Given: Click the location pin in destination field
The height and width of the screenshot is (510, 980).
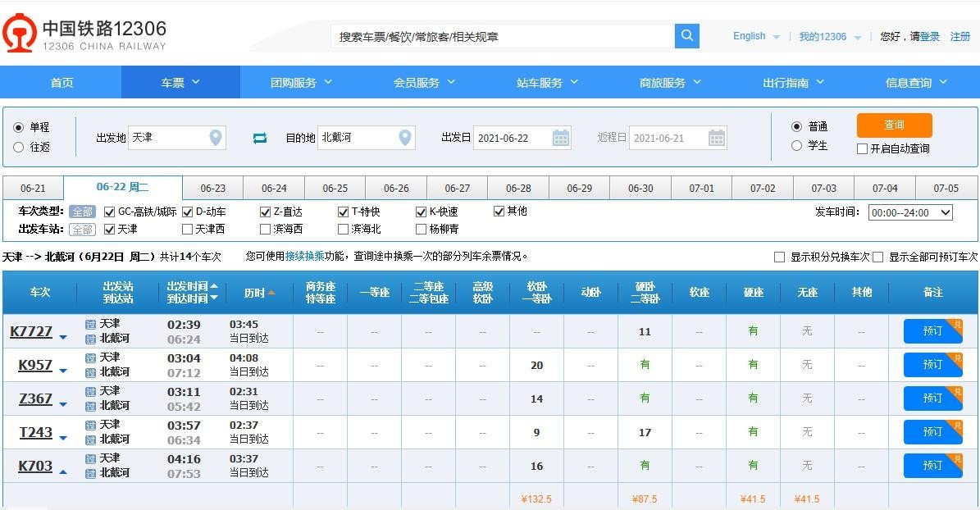Looking at the screenshot, I should tap(405, 137).
